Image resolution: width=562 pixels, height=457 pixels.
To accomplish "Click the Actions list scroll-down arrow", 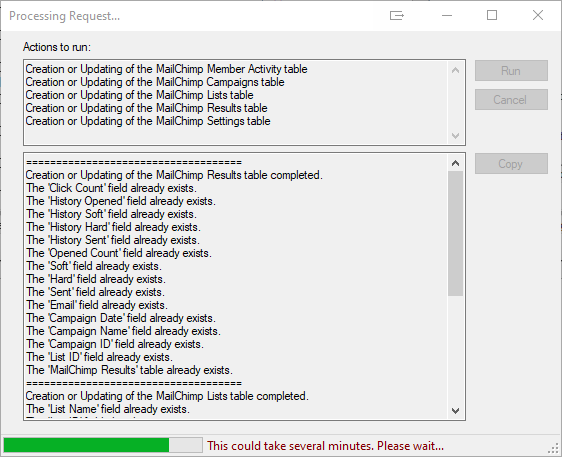I will [455, 136].
